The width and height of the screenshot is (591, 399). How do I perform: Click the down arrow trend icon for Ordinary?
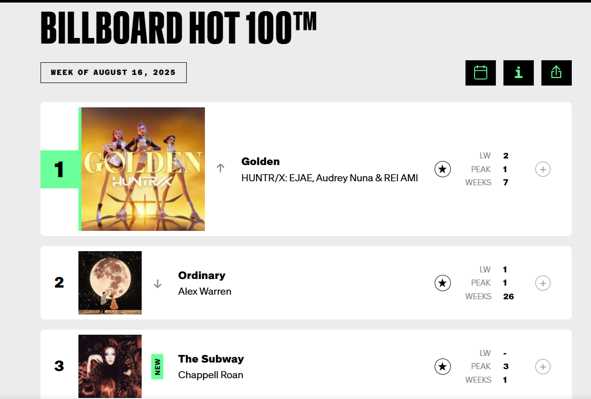pyautogui.click(x=158, y=284)
